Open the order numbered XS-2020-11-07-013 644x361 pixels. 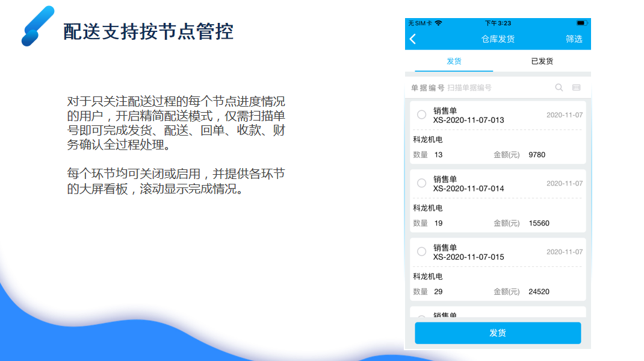(468, 120)
